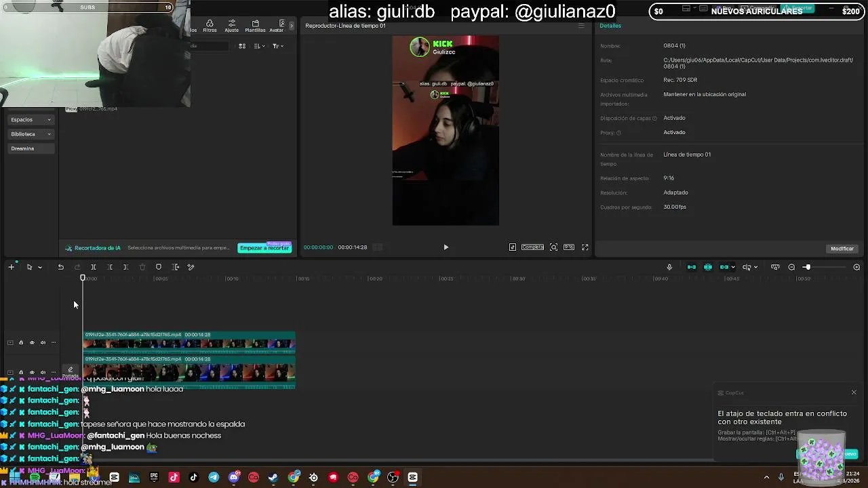The image size is (868, 488).
Task: Switch to the Detalles tab
Action: 610,26
